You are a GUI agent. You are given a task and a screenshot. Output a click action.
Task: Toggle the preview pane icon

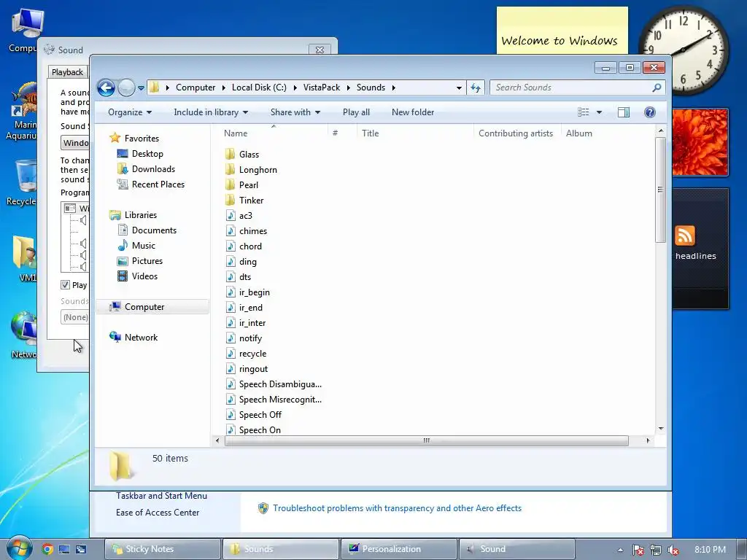coord(623,112)
